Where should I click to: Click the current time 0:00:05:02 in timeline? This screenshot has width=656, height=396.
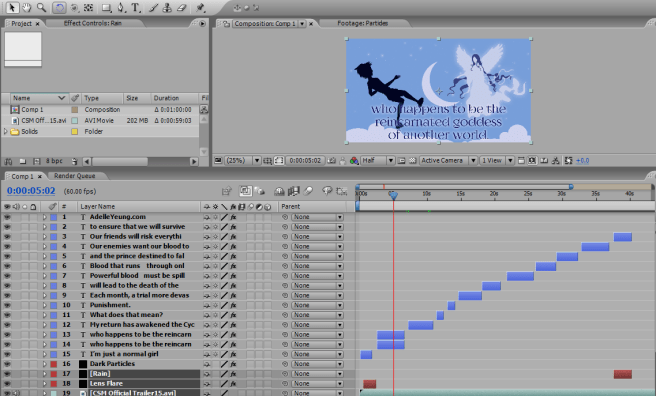(x=31, y=191)
